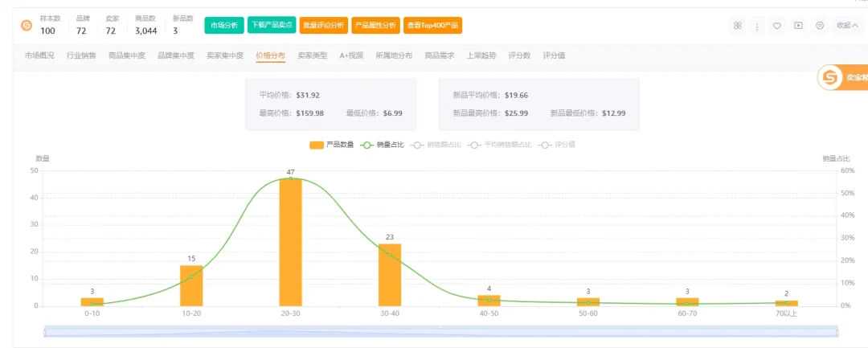
Task: Click new product average price $19.66
Action: point(517,95)
